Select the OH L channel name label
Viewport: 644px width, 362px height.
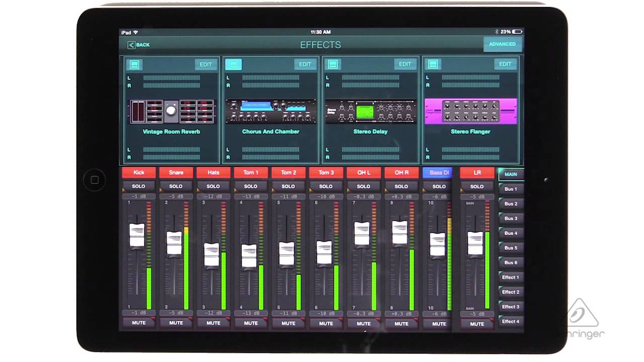click(363, 172)
